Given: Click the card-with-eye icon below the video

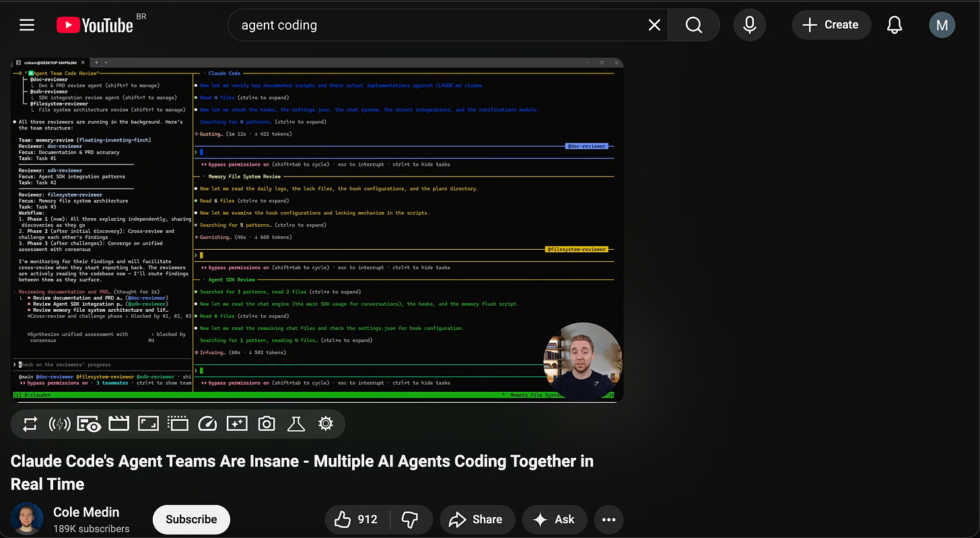Looking at the screenshot, I should (x=89, y=424).
